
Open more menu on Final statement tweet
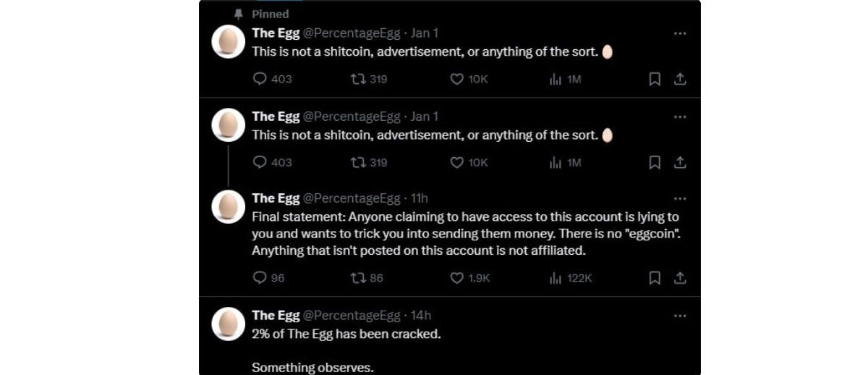(x=680, y=198)
